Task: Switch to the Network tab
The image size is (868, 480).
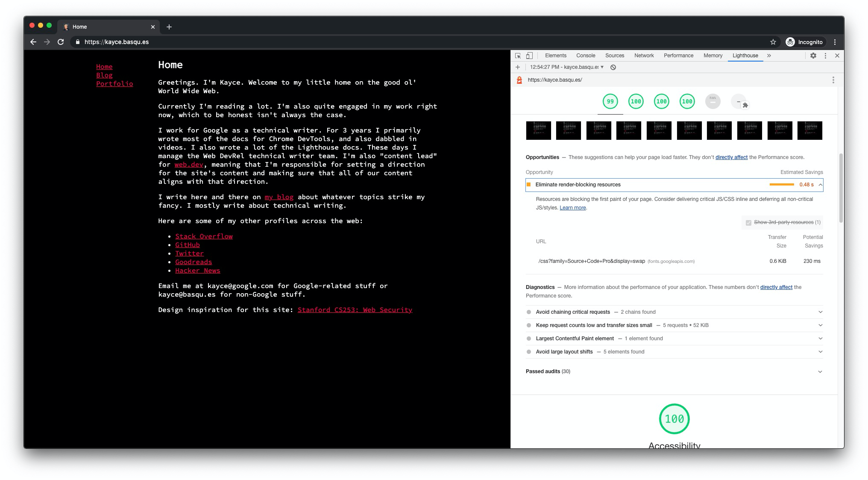Action: pos(644,56)
